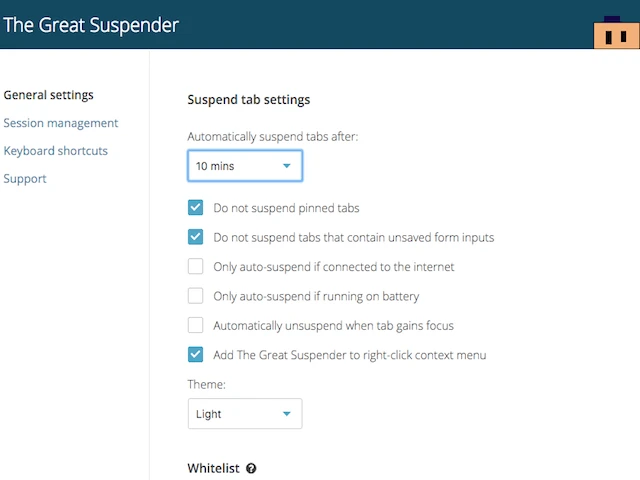Screen dimensions: 640x480
Task: Open Session management section
Action: point(60,123)
